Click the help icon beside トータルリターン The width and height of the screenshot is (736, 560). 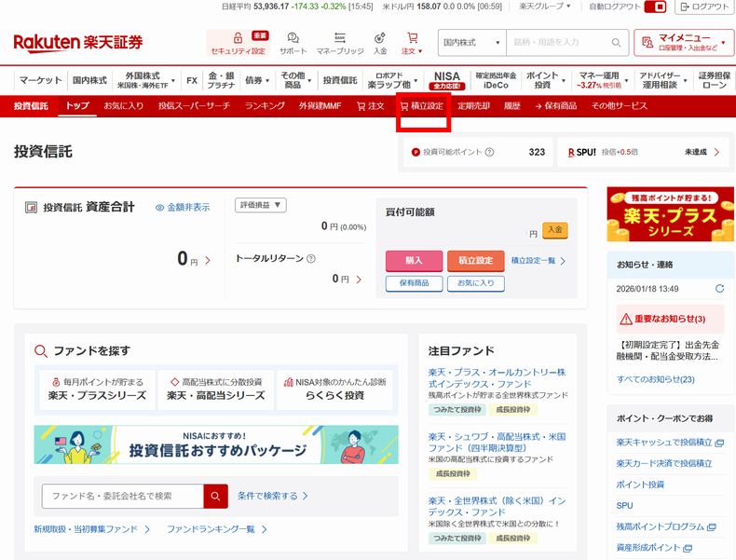click(311, 259)
